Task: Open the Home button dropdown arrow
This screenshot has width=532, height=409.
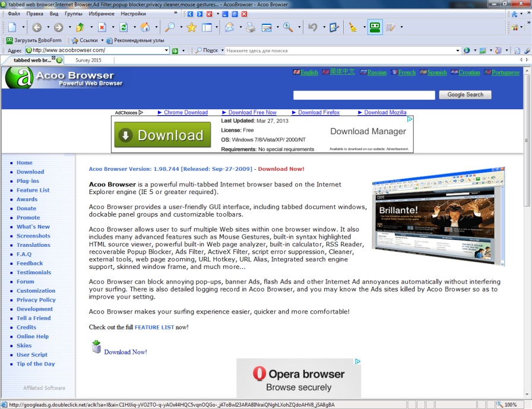Action: 156,27
